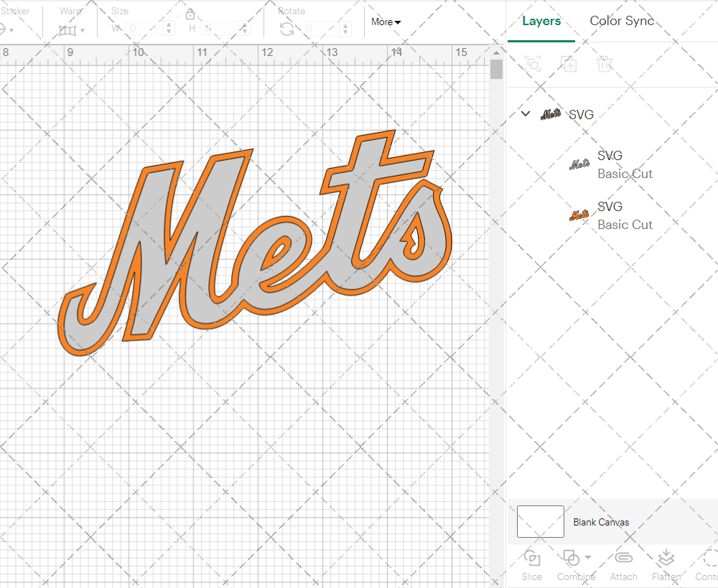Click the orange Mets layer thumbnail
The width and height of the screenshot is (718, 588).
(x=579, y=215)
